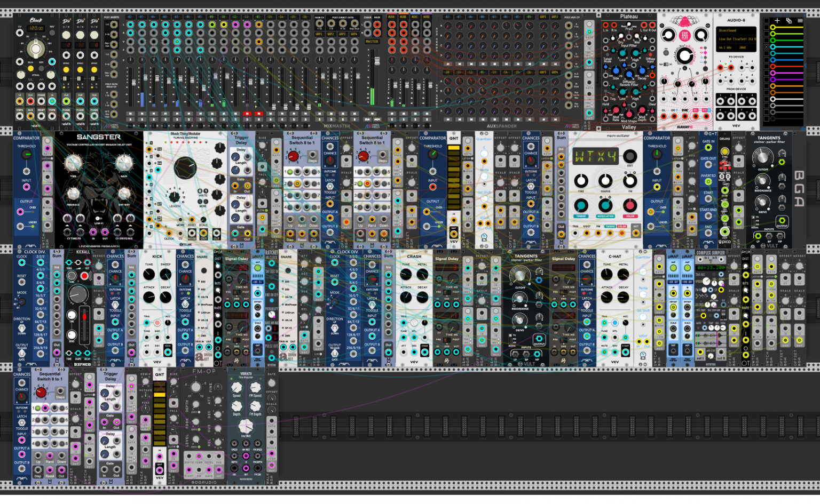820x504 pixels.
Task: Select the red cable color swatch
Action: [x=787, y=67]
